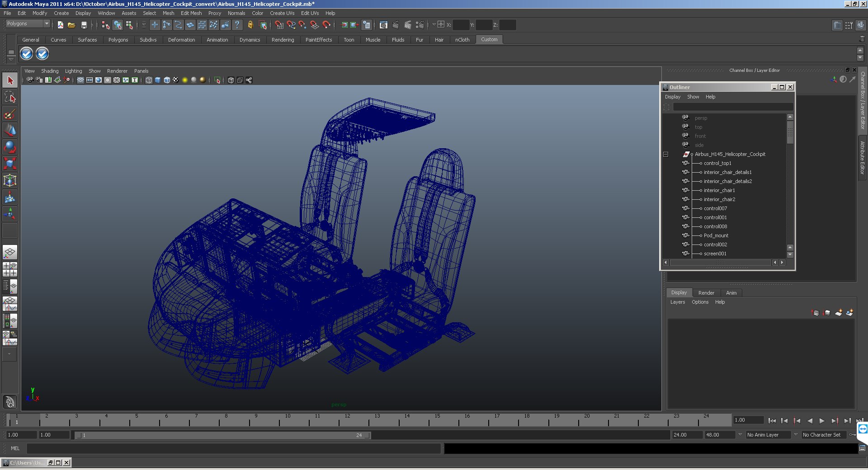Click the lock selection padlock icon
This screenshot has width=868, height=470.
pos(250,25)
